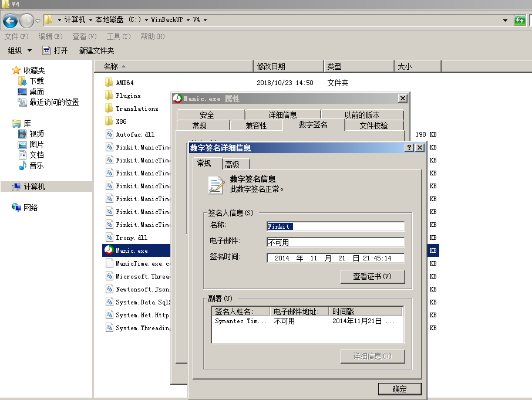Switch to the 详细信息 tab in properties
Image resolution: width=532 pixels, height=400 pixels.
282,114
